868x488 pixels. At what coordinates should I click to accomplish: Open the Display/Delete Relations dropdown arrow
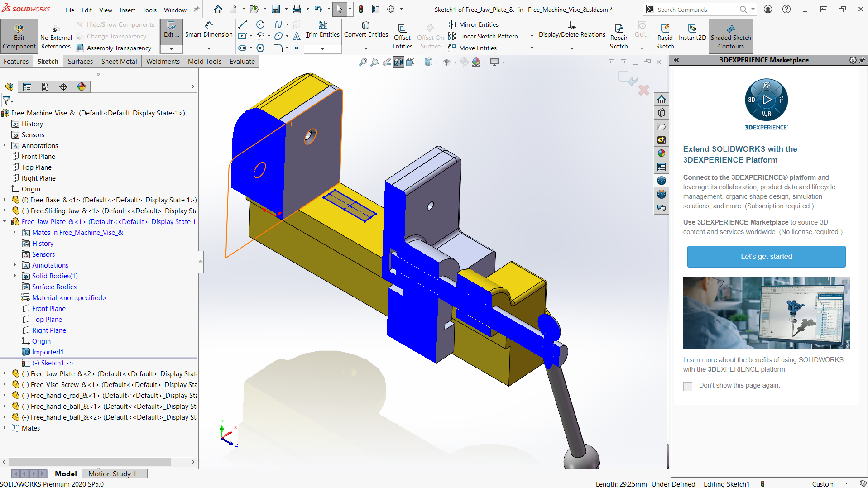pyautogui.click(x=572, y=48)
